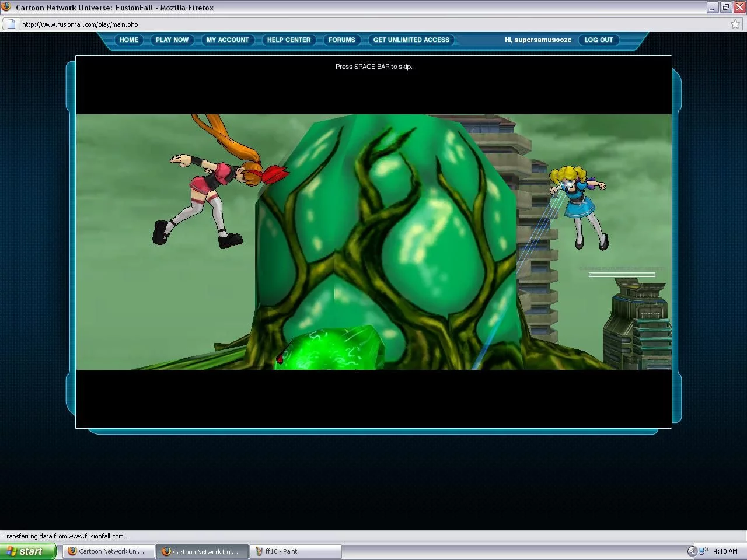Click the cutscene progress bar near the tower
This screenshot has height=560, width=747.
coord(622,274)
